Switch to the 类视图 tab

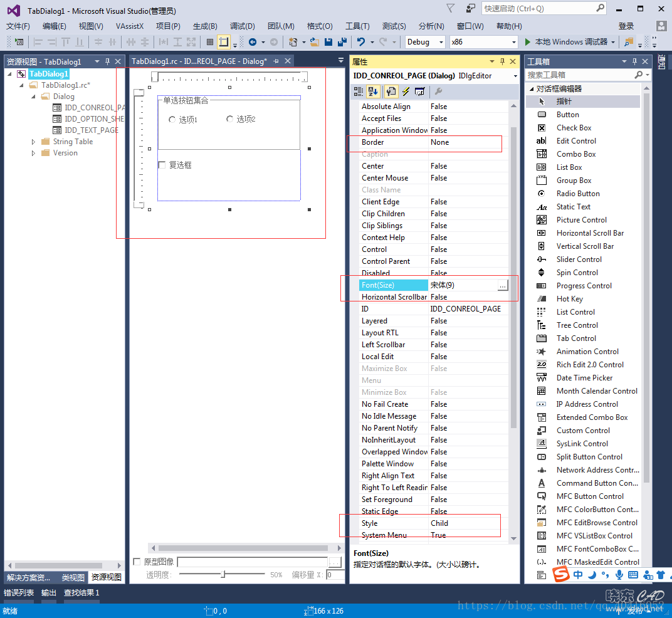click(73, 578)
